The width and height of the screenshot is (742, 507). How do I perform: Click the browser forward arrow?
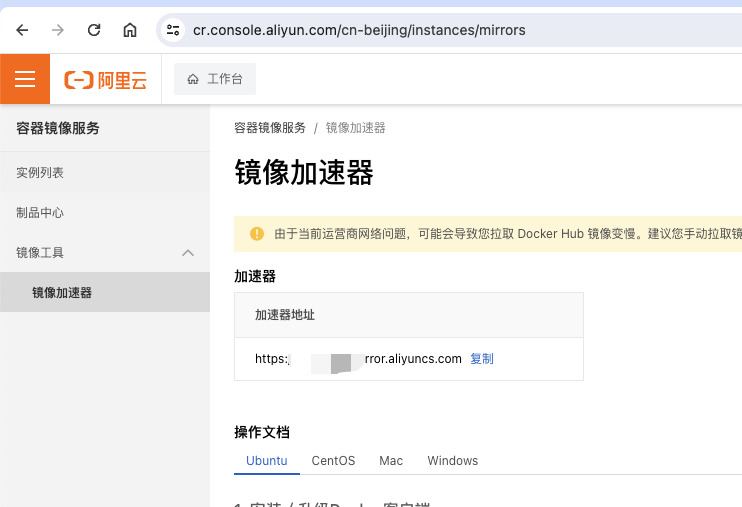coord(58,30)
